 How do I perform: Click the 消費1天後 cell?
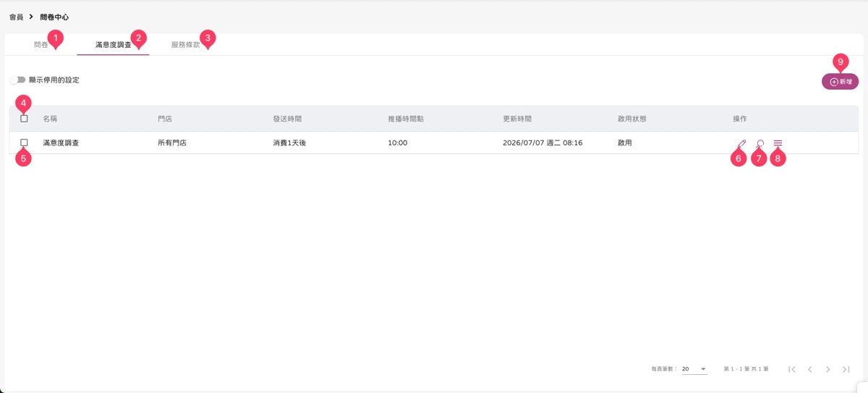coord(289,143)
